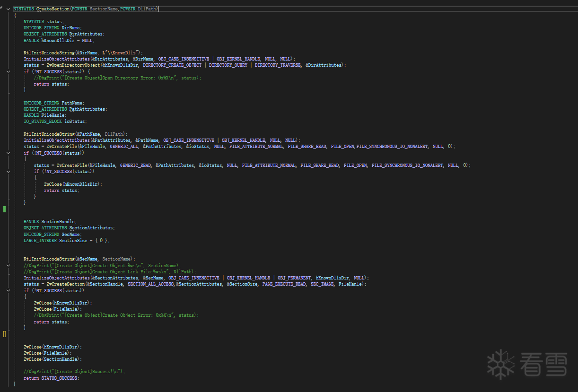Click the 'OBJECT_ATTRIBUTES SectionAttributes;' declaration
The image size is (578, 392).
click(x=69, y=228)
